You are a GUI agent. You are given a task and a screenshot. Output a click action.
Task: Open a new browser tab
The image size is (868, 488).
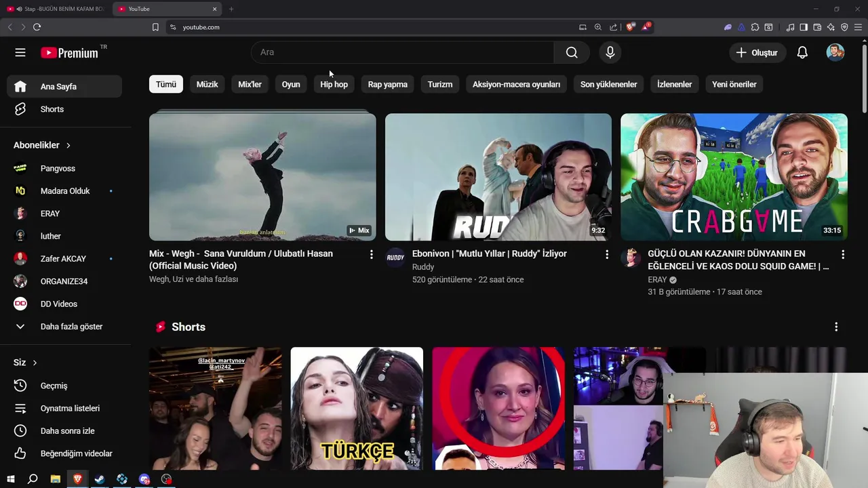pos(231,9)
